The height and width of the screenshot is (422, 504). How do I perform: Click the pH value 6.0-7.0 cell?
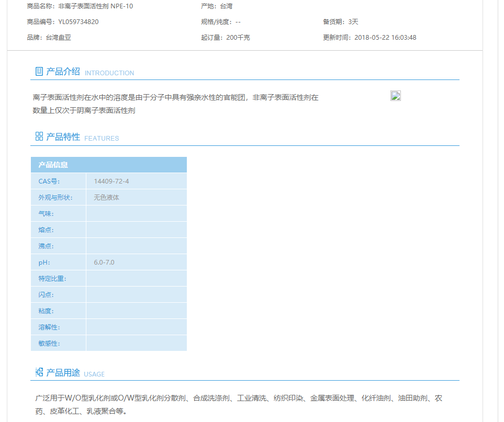tap(103, 262)
